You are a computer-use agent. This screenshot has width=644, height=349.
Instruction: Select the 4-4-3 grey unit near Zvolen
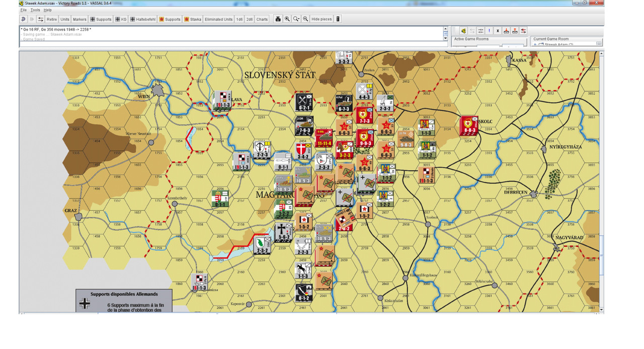pyautogui.click(x=365, y=92)
